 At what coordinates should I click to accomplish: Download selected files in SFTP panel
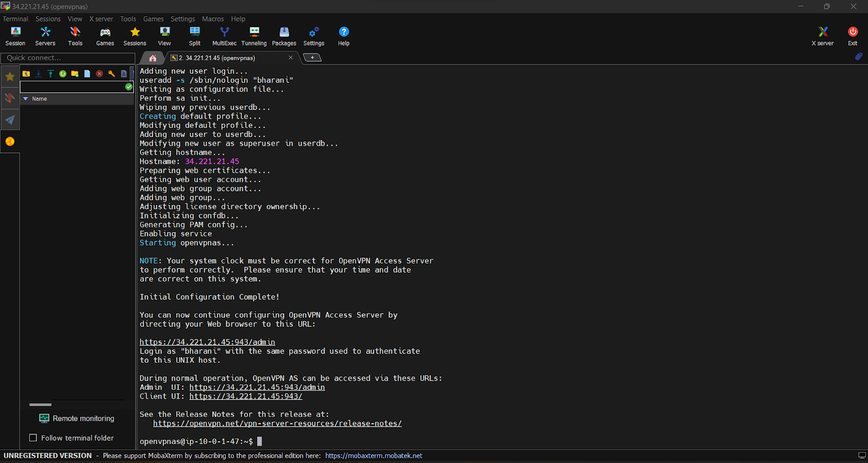39,74
